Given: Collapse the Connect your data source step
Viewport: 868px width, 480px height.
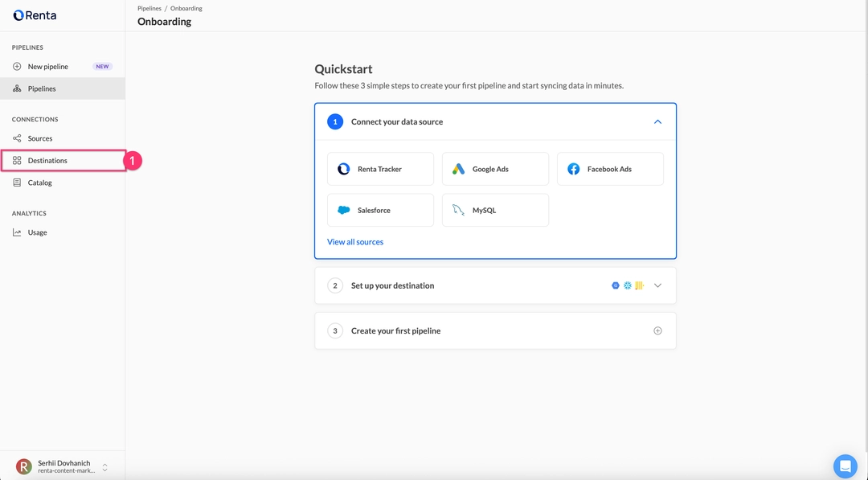Looking at the screenshot, I should point(657,122).
